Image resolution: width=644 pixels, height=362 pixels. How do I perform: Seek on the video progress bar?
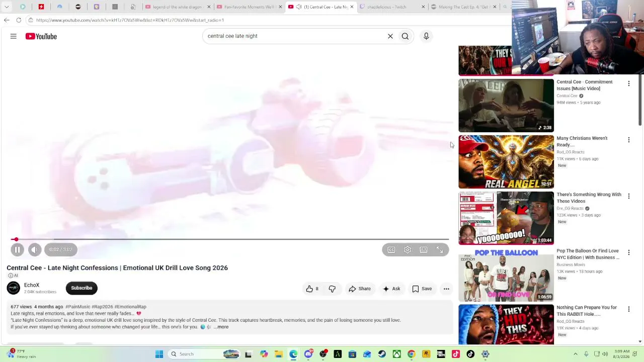click(230, 239)
